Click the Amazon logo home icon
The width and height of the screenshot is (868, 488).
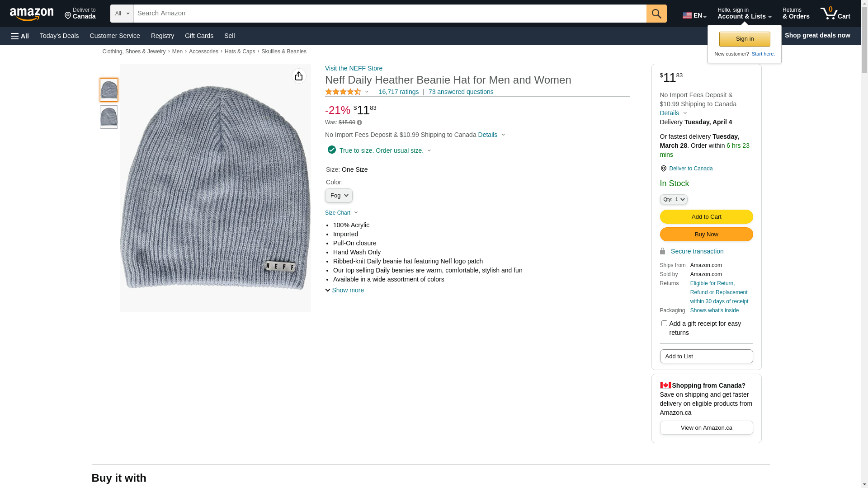[32, 14]
